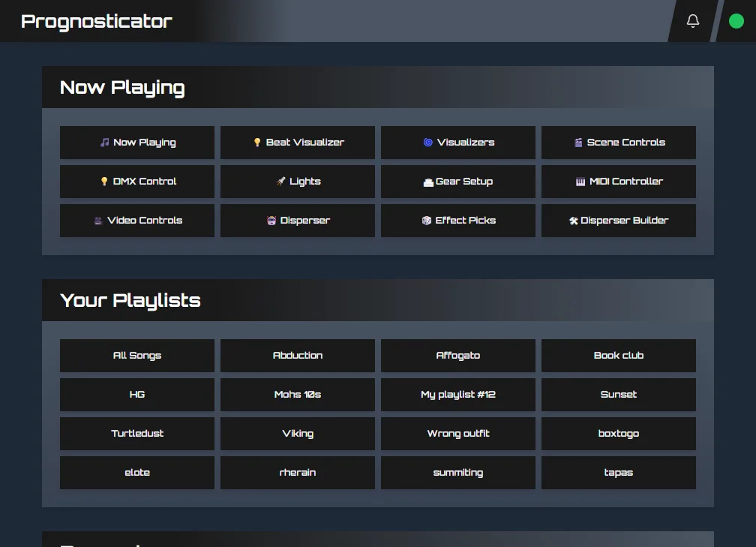Screen dimensions: 756x547
Task: Open the Visualizers tile
Action: 458,143
